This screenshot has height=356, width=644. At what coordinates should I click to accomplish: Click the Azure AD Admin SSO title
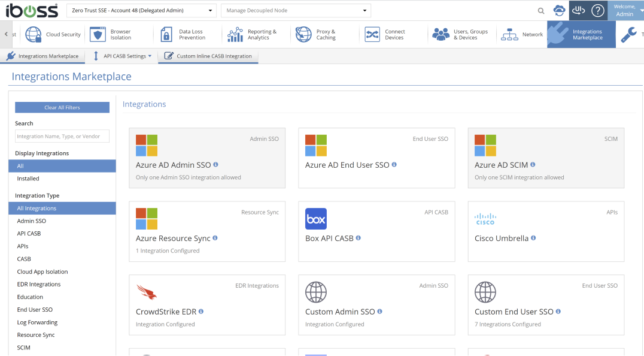point(174,165)
